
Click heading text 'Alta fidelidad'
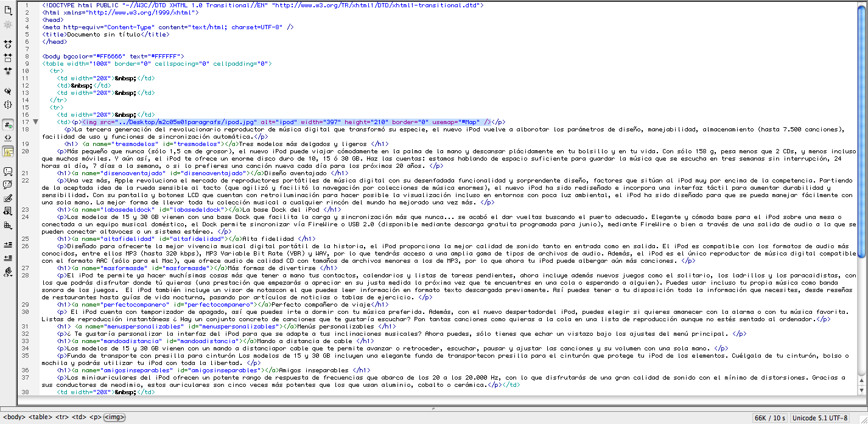click(268, 238)
